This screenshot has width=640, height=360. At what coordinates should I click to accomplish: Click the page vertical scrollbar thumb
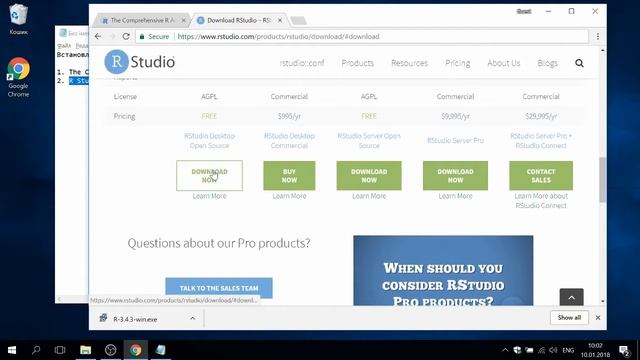pyautogui.click(x=602, y=180)
